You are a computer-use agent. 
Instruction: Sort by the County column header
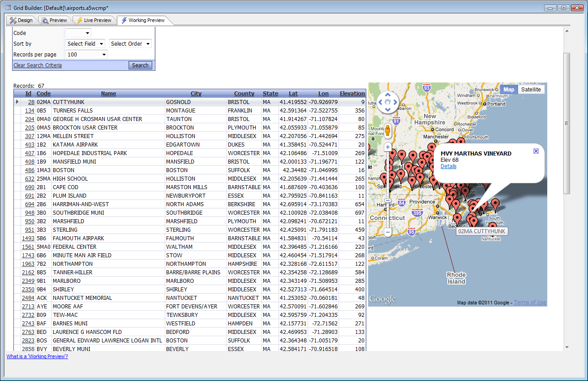tap(244, 94)
